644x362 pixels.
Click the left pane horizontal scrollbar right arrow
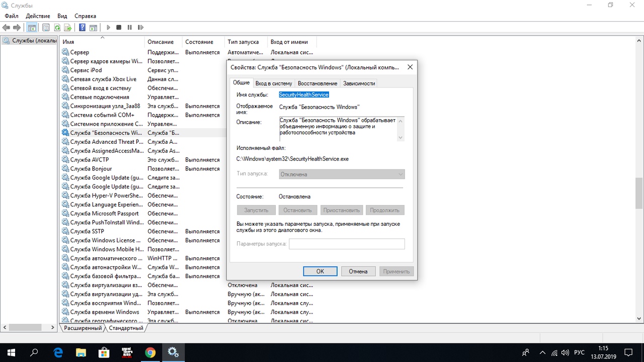click(x=53, y=327)
